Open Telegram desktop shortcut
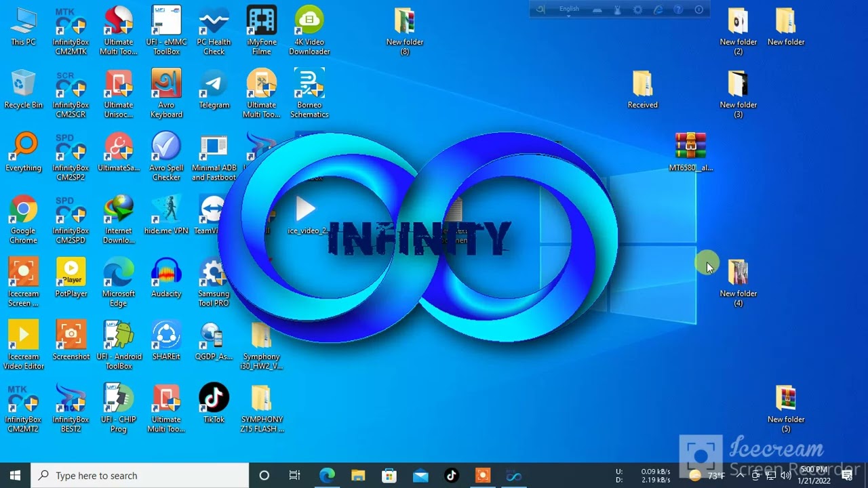The image size is (868, 488). pyautogui.click(x=214, y=89)
